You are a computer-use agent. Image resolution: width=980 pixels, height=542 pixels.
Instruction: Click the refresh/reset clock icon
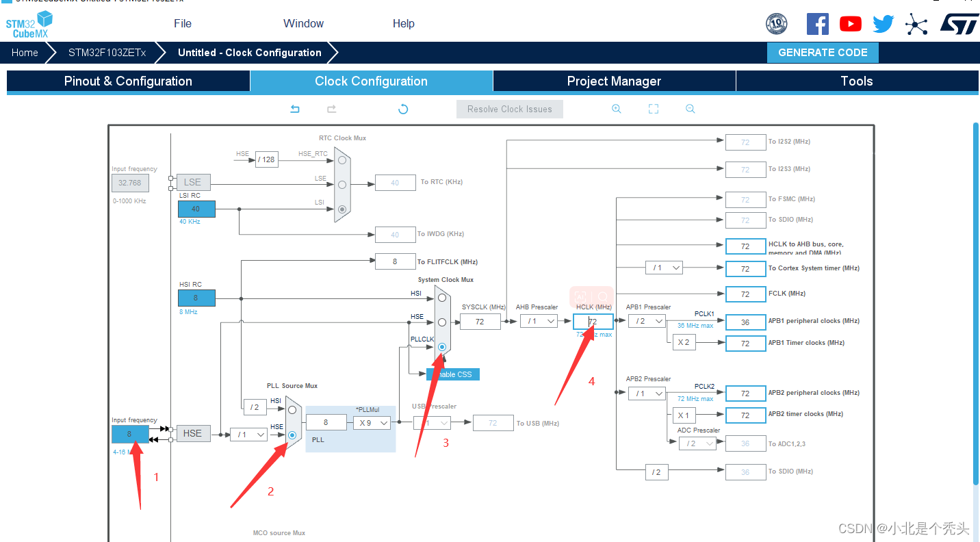[x=403, y=109]
